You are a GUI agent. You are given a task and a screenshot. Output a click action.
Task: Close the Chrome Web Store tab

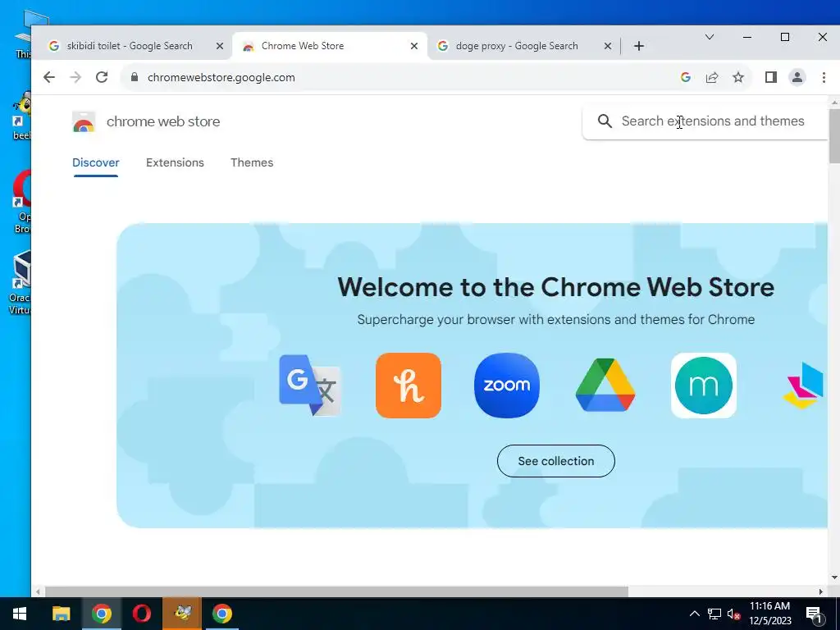(x=414, y=46)
